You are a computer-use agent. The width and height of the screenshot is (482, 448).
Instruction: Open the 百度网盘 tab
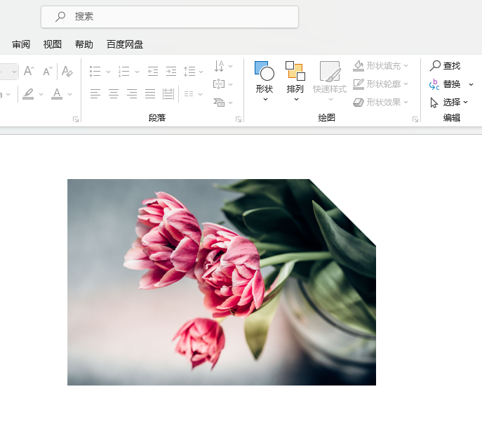125,44
